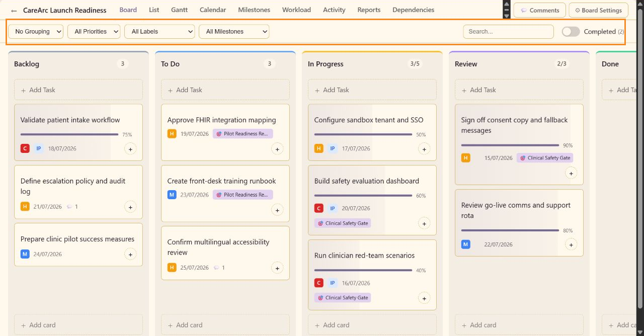Click Add Task in the Review column
Screen dimensions: 644x336
519,90
